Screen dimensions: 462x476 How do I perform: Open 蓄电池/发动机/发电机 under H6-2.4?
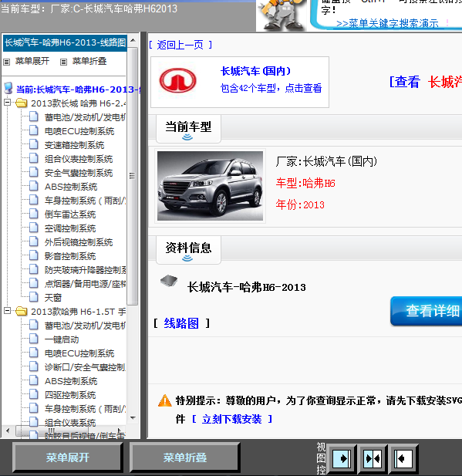point(86,117)
